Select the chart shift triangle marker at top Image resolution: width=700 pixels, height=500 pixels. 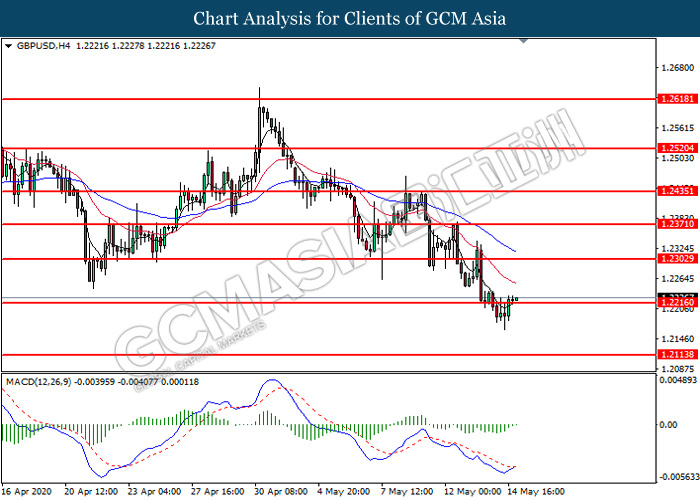pos(524,41)
